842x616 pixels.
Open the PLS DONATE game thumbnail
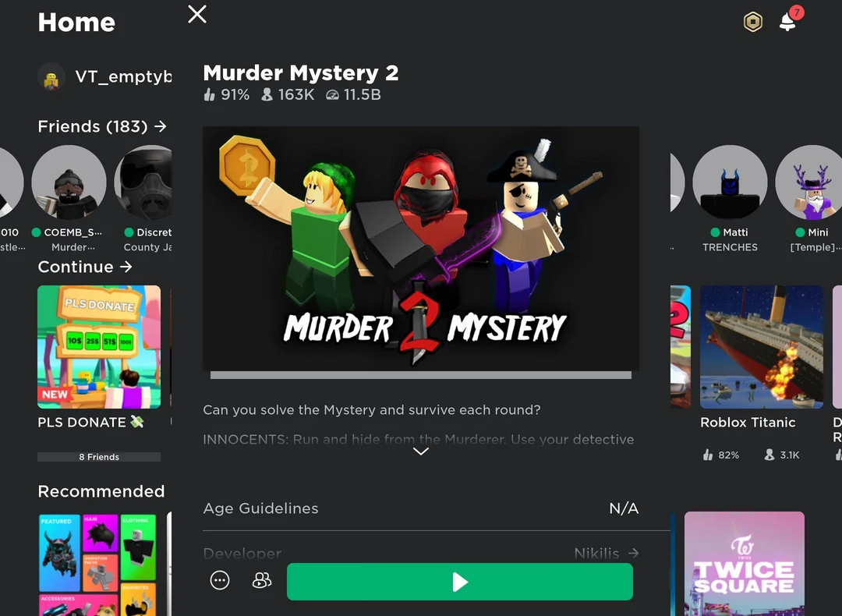tap(99, 347)
